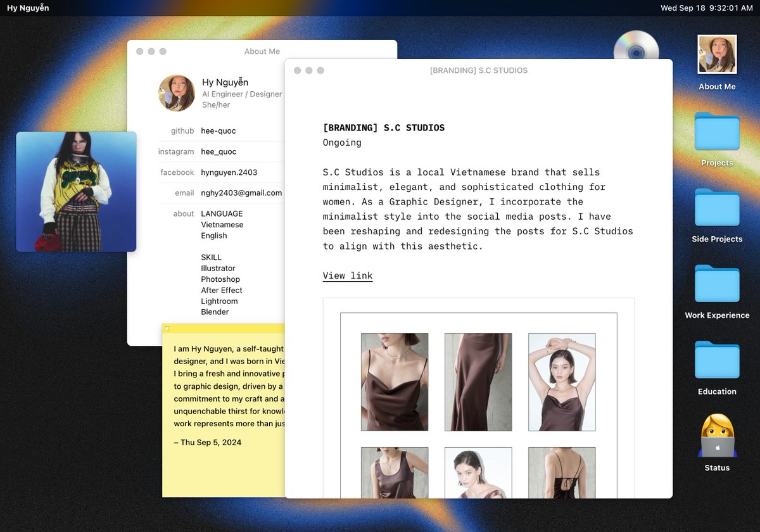This screenshot has width=760, height=532.
Task: Select the facebook value hynguyen.2403
Action: coord(229,172)
